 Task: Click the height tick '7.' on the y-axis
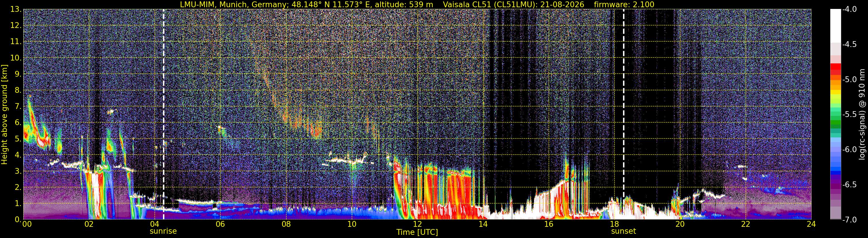pos(18,107)
